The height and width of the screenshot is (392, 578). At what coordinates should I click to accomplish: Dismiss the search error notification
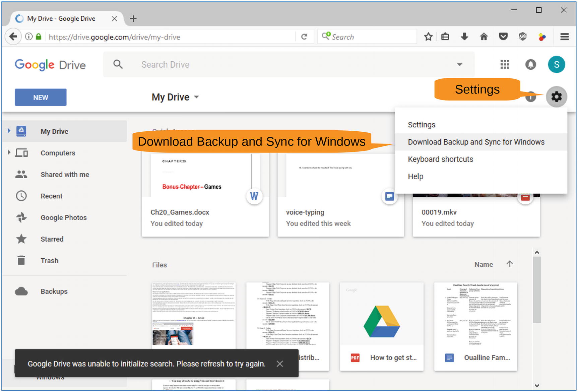[280, 364]
